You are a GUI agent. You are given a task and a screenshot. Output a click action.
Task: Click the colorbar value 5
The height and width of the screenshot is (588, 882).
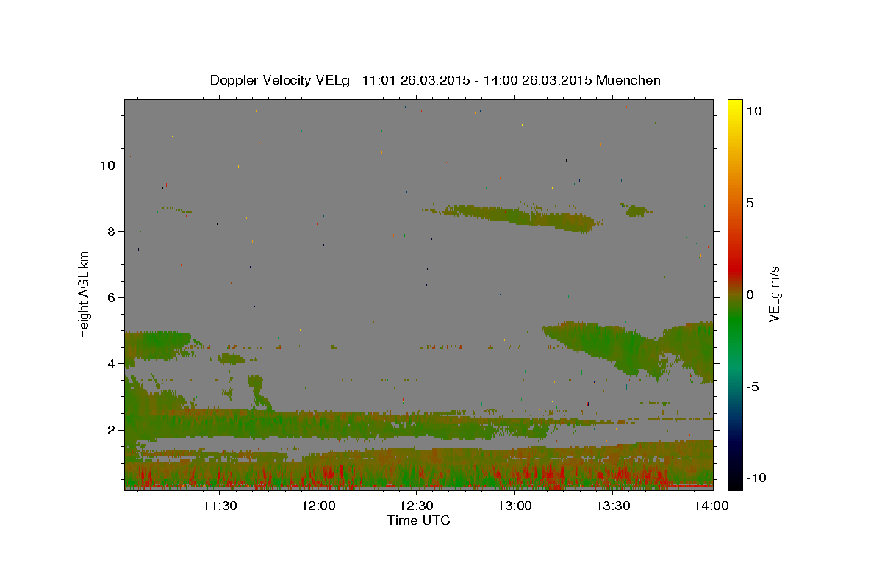click(750, 203)
